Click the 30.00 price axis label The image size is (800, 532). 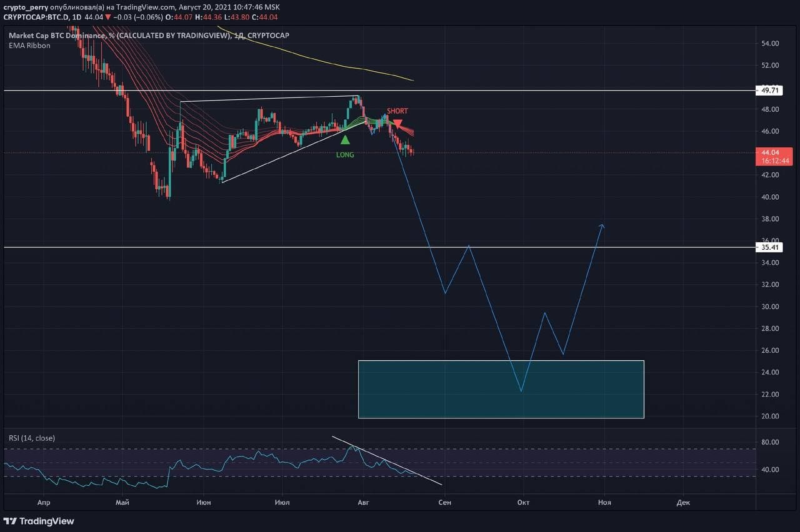click(769, 307)
